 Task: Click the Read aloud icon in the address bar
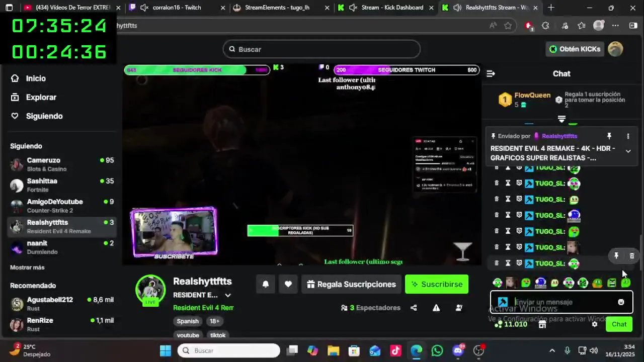[x=493, y=26]
